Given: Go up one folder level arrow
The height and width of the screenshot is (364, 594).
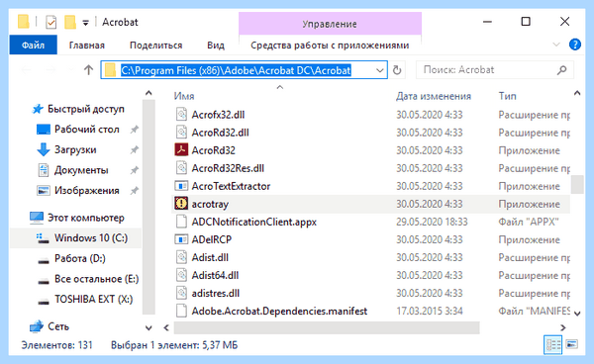Looking at the screenshot, I should click(x=88, y=70).
